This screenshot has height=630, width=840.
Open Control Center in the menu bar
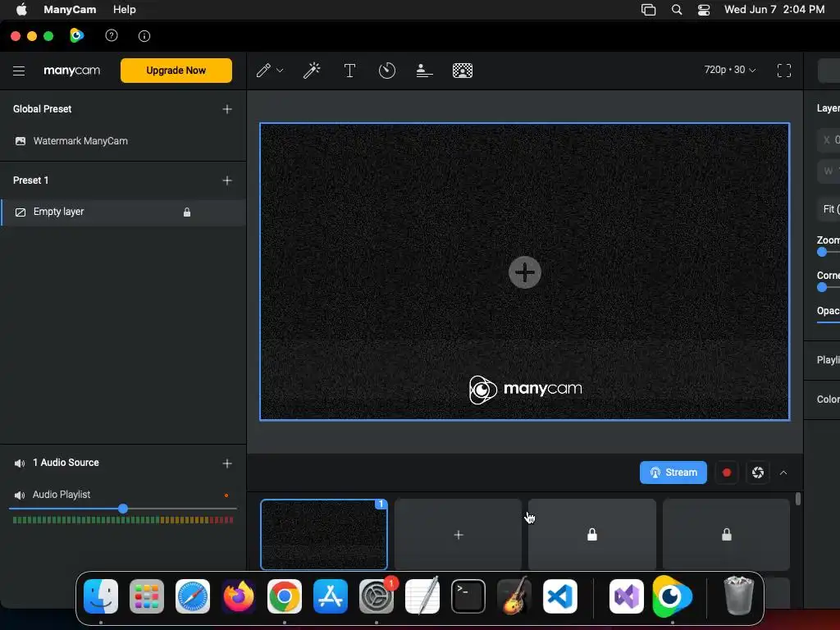[x=703, y=10]
